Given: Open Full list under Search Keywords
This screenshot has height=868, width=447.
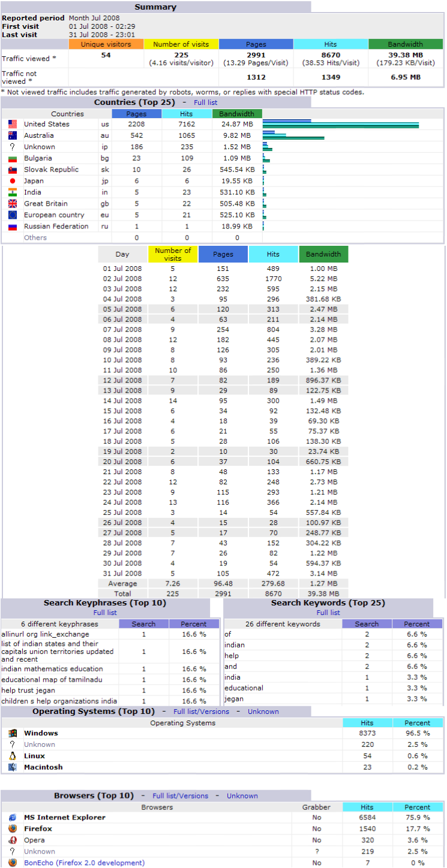Looking at the screenshot, I should click(328, 613).
